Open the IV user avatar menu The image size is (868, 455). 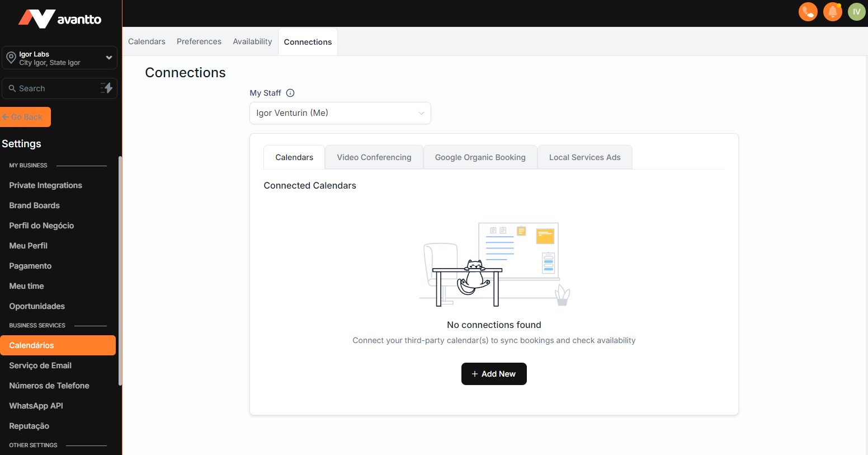(x=856, y=12)
